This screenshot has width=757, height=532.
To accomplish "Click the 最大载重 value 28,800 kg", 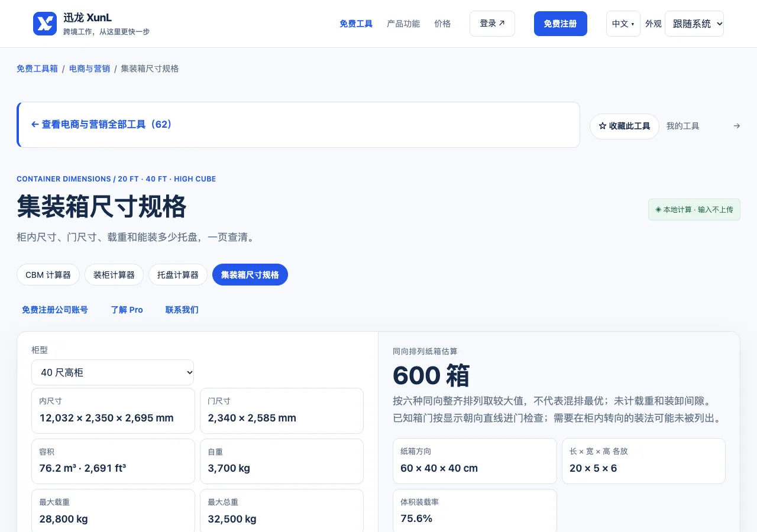I will [x=64, y=519].
